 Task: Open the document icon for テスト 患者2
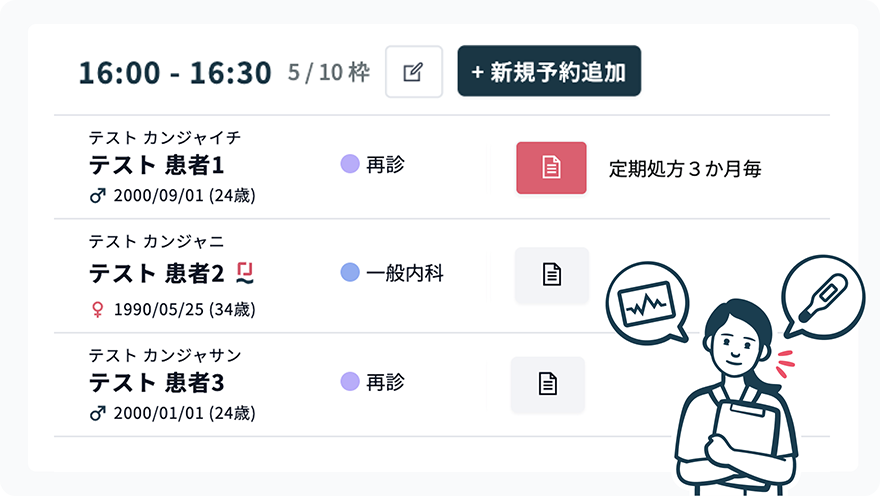(x=552, y=275)
